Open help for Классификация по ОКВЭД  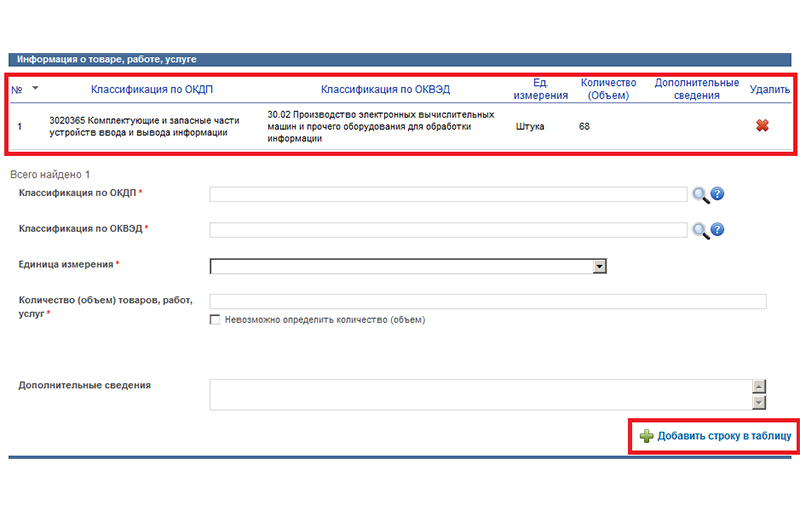(717, 229)
